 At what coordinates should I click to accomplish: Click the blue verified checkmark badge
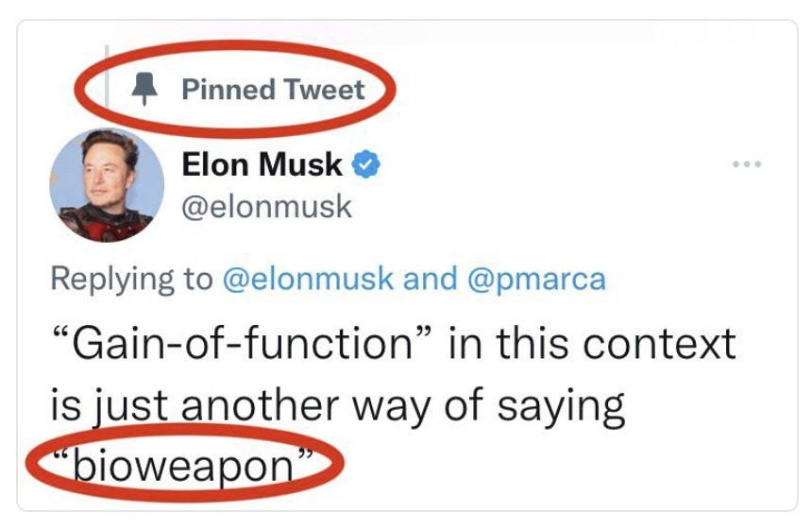pos(366,166)
